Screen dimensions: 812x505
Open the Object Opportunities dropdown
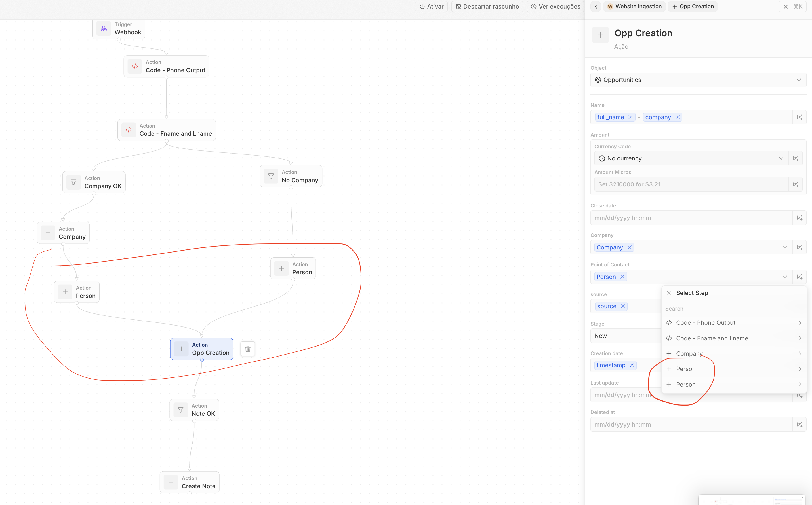pyautogui.click(x=698, y=80)
